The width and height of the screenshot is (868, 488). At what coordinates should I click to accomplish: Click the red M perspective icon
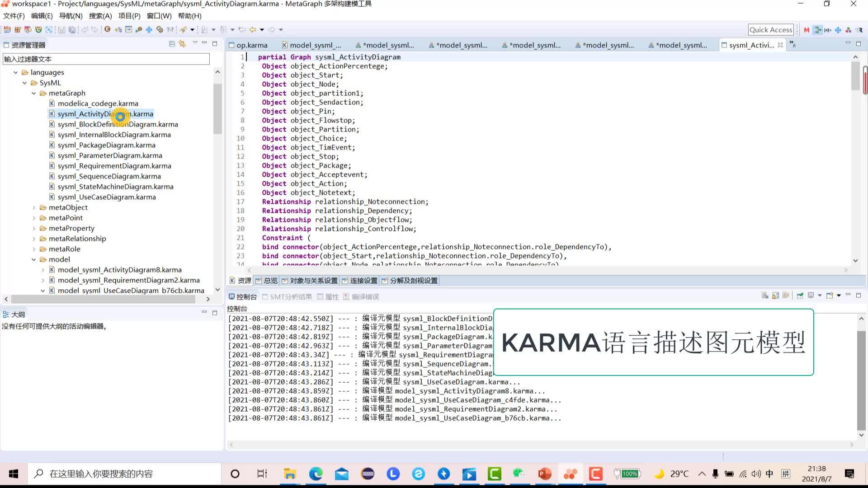(x=807, y=30)
